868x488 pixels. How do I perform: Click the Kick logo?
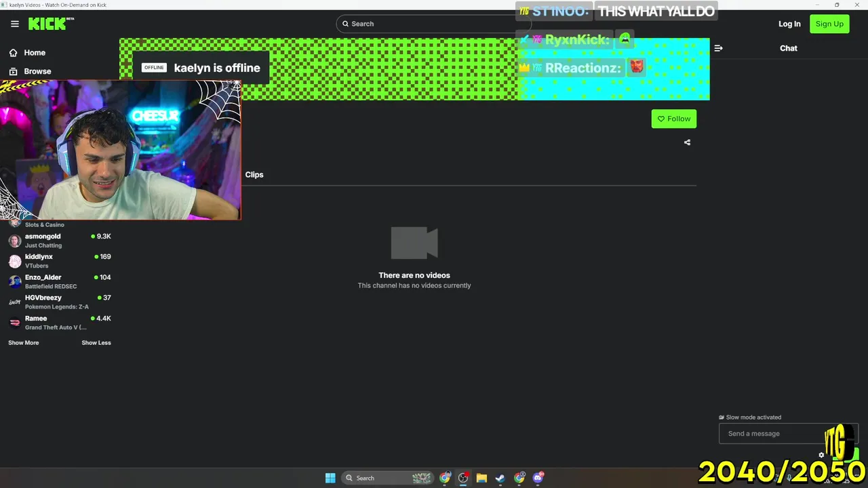pyautogui.click(x=51, y=24)
